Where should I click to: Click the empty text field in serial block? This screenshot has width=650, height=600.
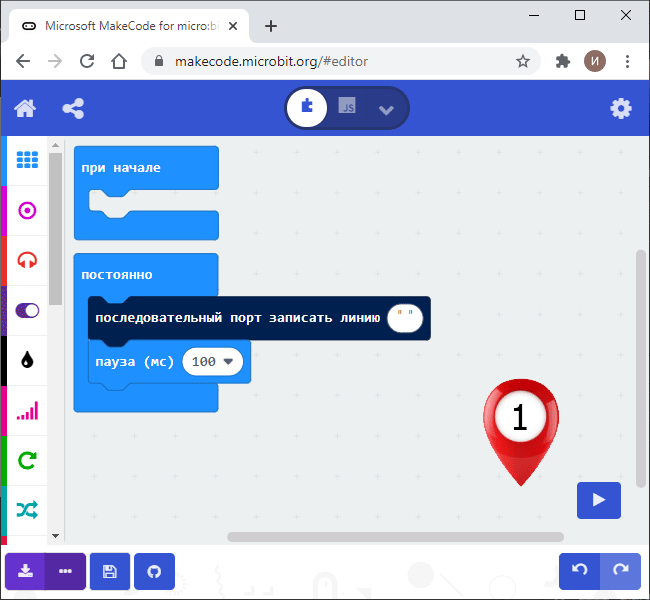click(405, 318)
